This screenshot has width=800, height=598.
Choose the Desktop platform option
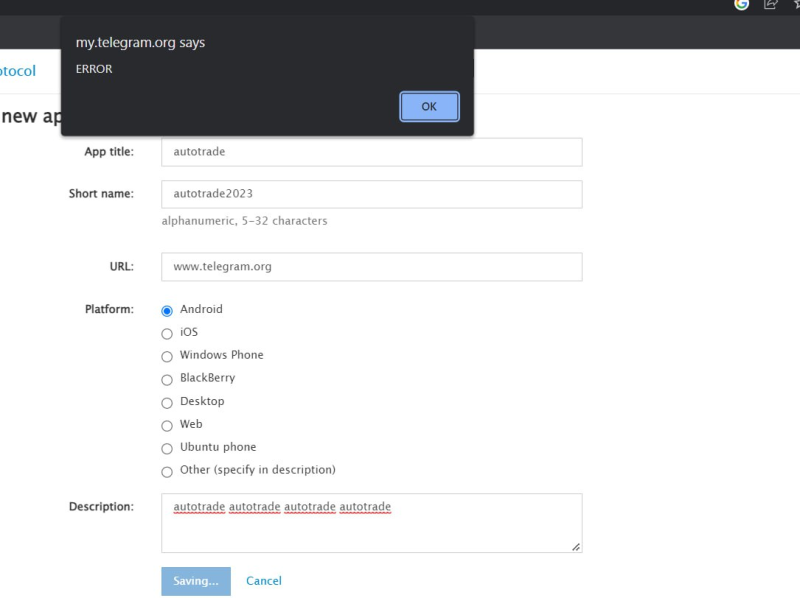tap(167, 403)
